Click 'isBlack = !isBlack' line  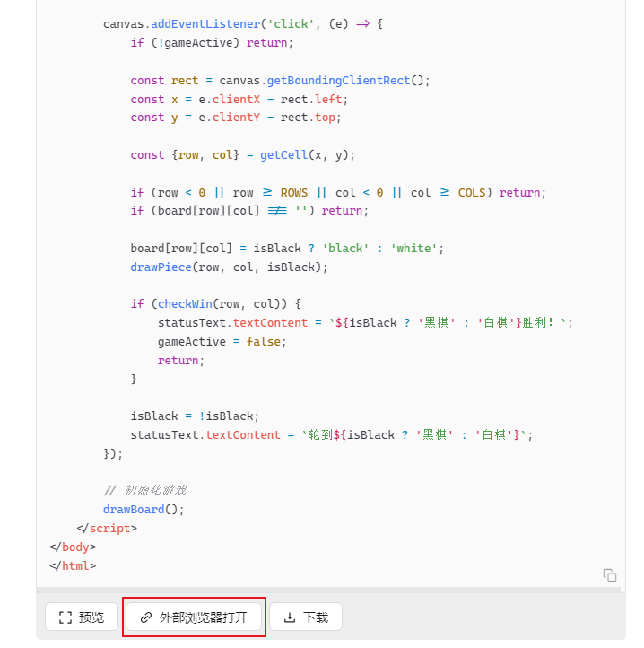195,416
